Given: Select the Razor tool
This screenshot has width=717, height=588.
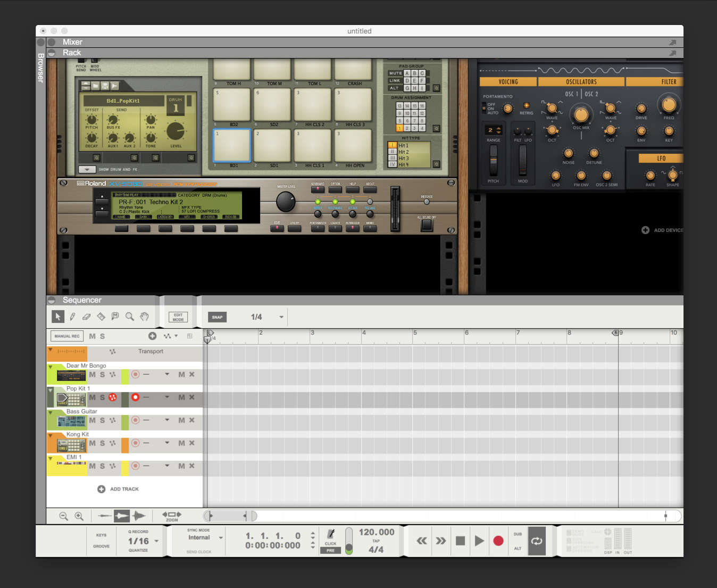Looking at the screenshot, I should coord(101,317).
